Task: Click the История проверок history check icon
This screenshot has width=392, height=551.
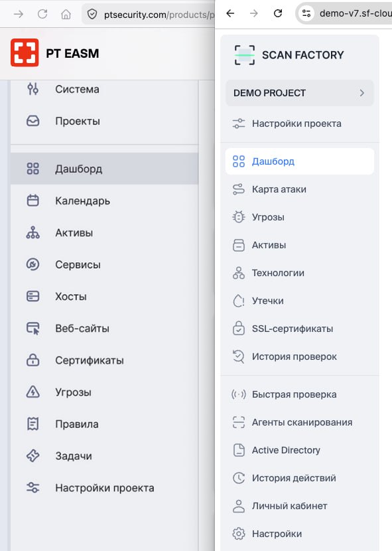Action: click(239, 356)
